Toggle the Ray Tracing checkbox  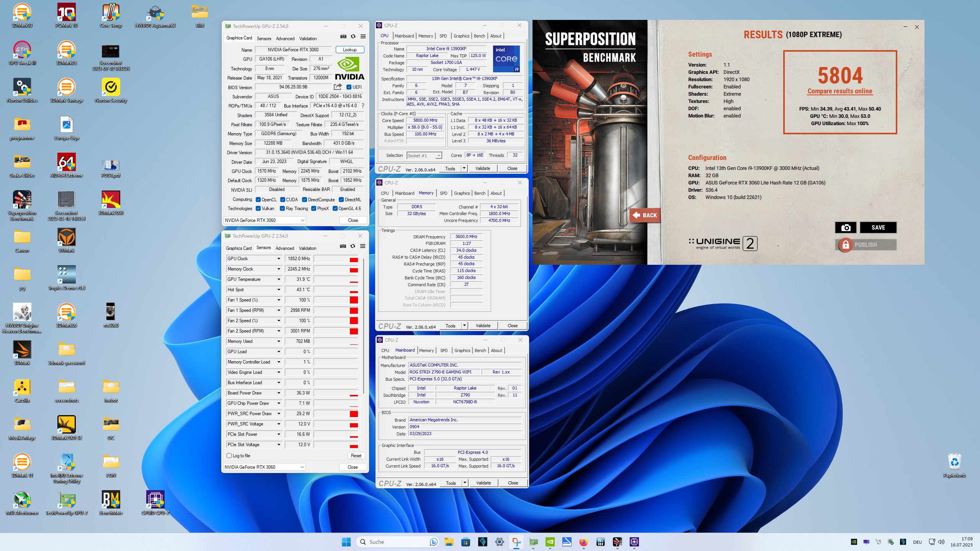pyautogui.click(x=282, y=209)
